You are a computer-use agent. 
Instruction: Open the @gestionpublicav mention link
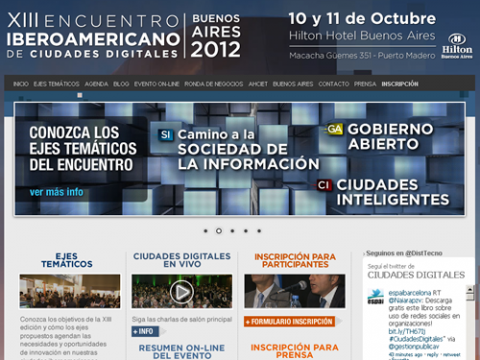click(x=414, y=347)
